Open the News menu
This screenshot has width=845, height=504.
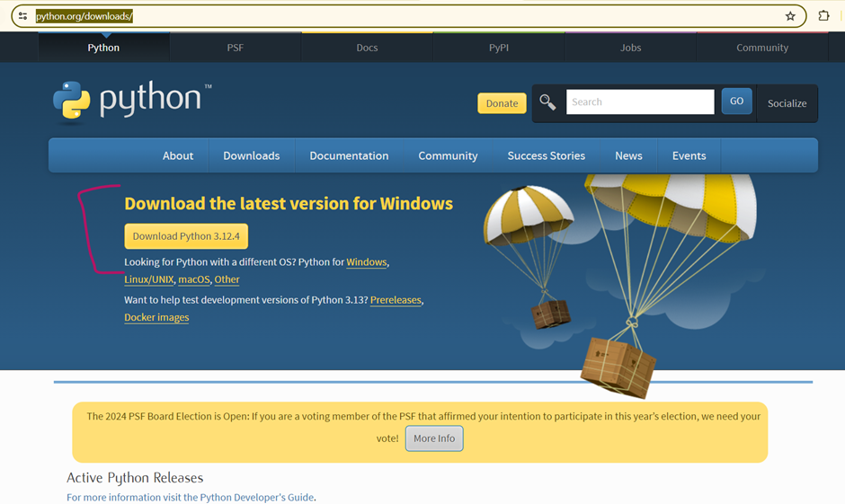[628, 155]
